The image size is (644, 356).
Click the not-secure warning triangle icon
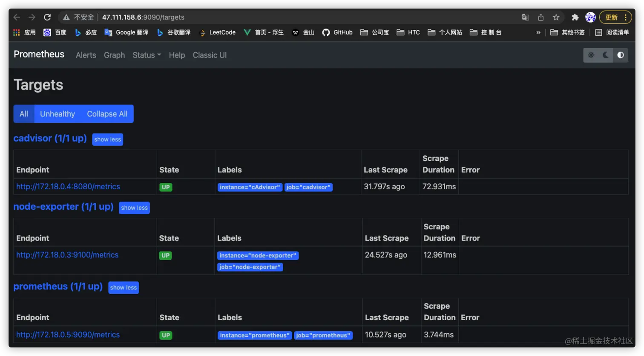tap(66, 17)
